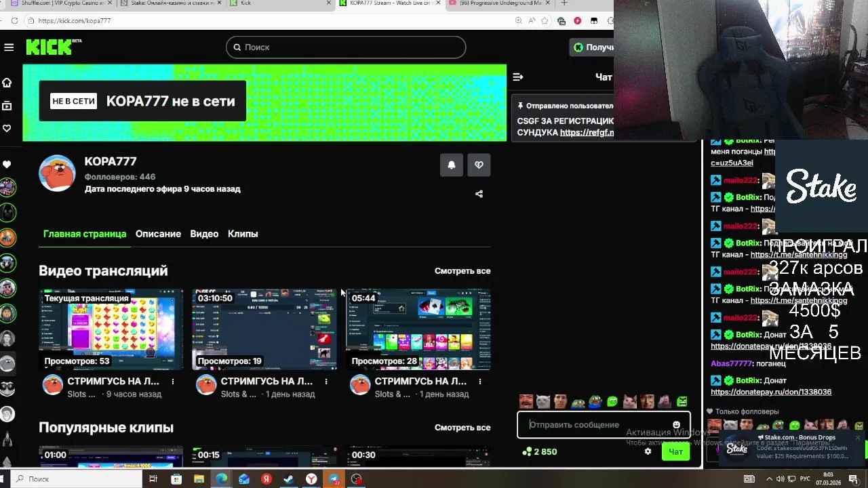Open a new browser tab with plus
The width and height of the screenshot is (868, 488).
(564, 3)
